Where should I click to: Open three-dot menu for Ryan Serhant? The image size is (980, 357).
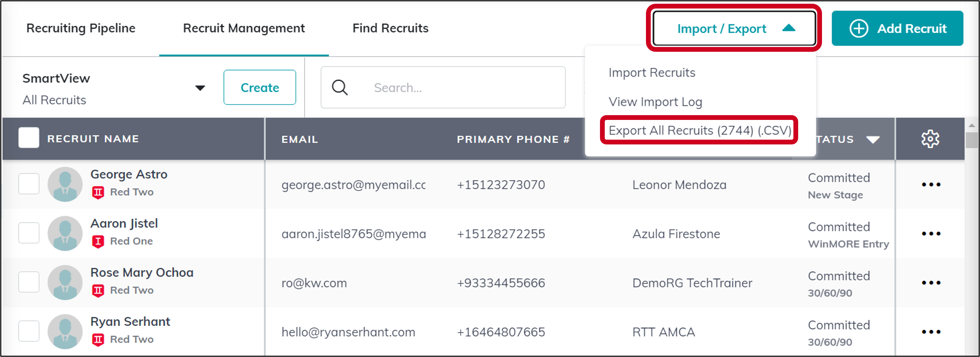[931, 332]
